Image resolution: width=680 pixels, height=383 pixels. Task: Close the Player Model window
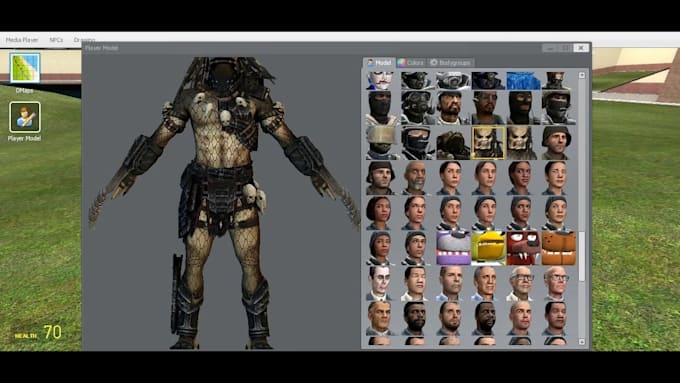pyautogui.click(x=581, y=48)
